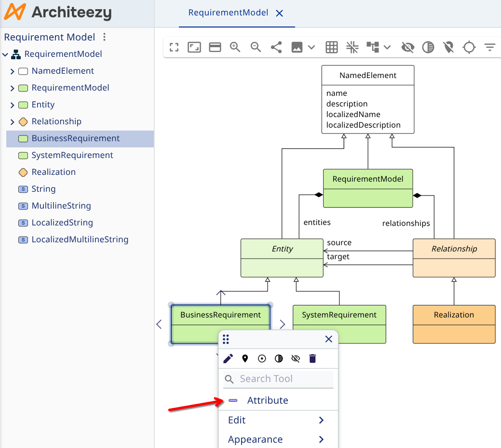Expand the Relationship node in model tree
Viewport: 501px width, 448px height.
tap(12, 122)
